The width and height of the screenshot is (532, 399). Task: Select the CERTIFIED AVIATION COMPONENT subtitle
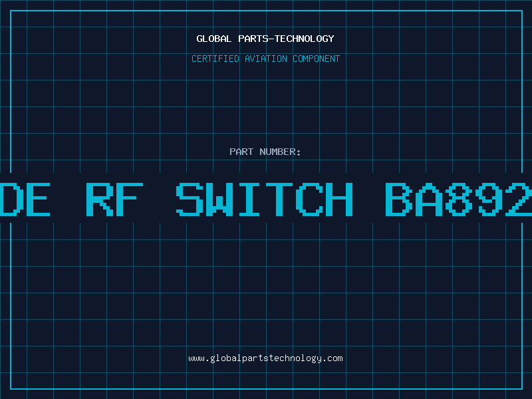pos(265,59)
